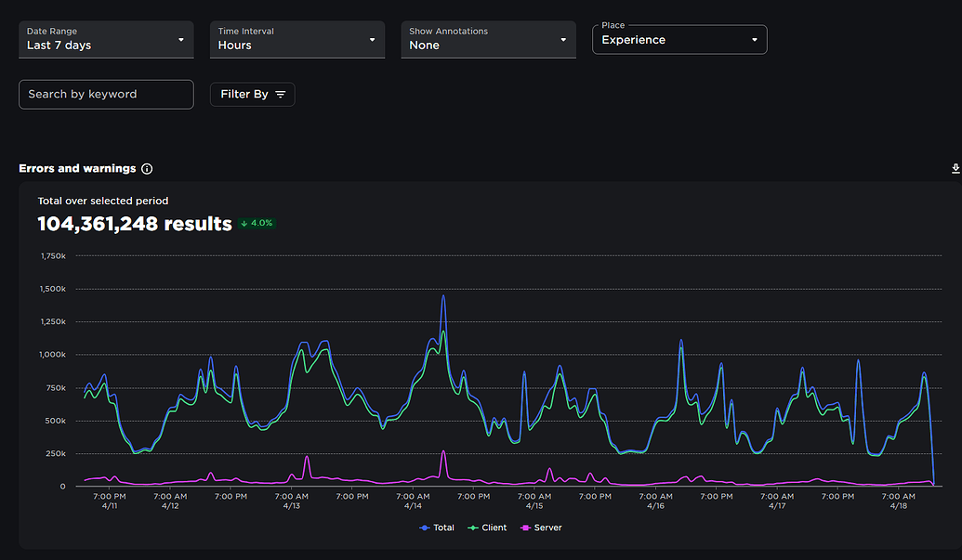This screenshot has height=560, width=962.
Task: Select the 104,361,248 results total
Action: coord(134,224)
